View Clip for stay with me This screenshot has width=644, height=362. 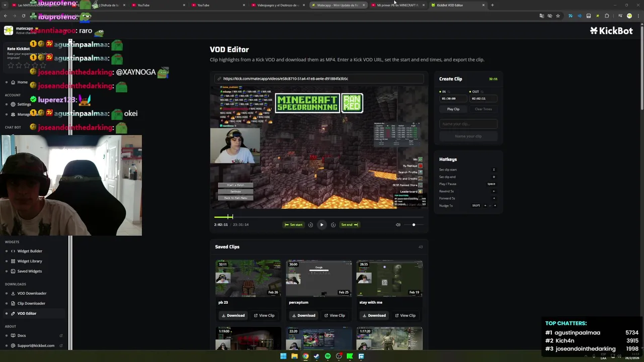pos(405,315)
